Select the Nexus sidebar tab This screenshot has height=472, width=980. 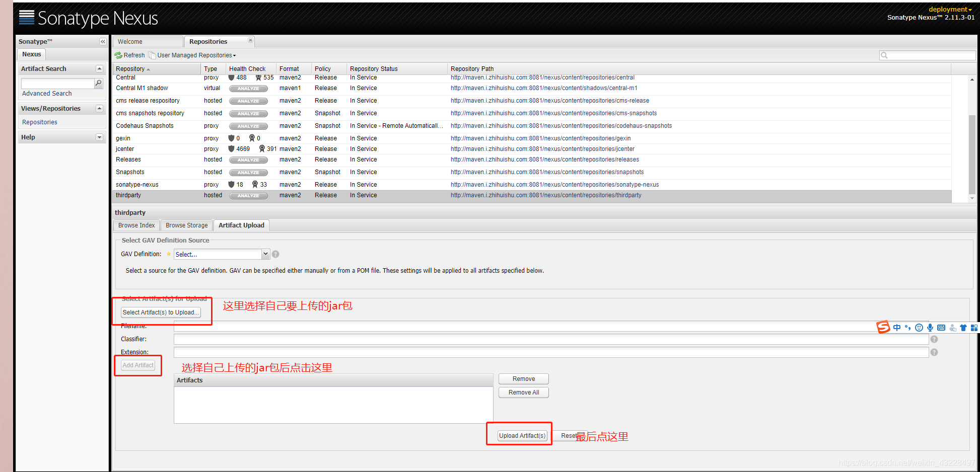32,54
